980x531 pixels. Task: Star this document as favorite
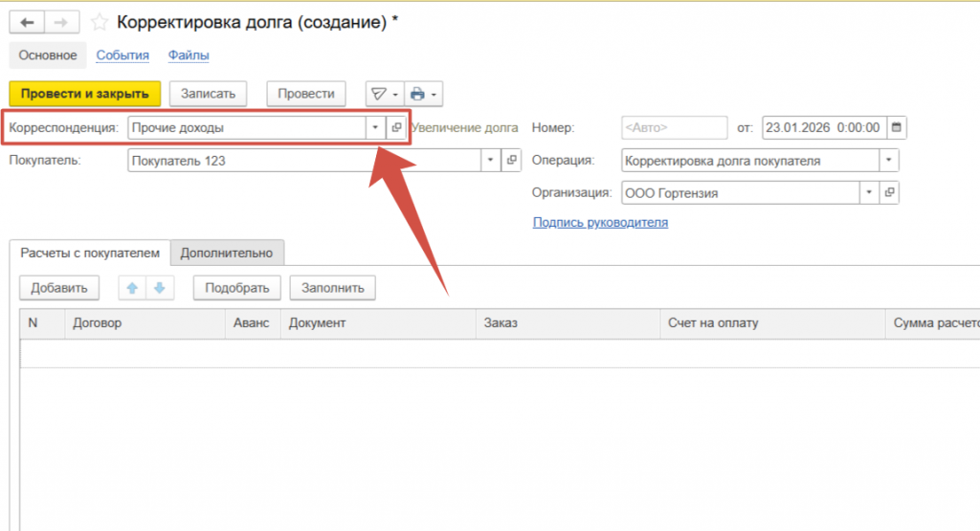pos(99,22)
